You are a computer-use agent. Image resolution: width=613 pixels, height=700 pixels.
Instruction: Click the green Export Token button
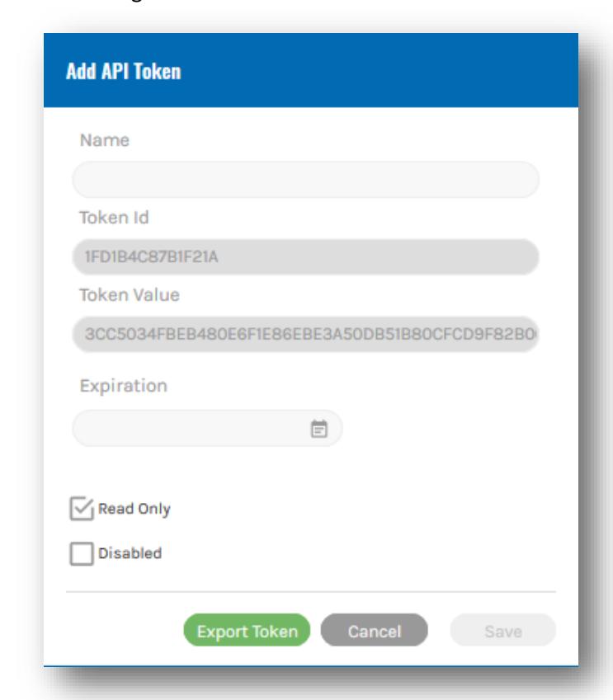[247, 630]
